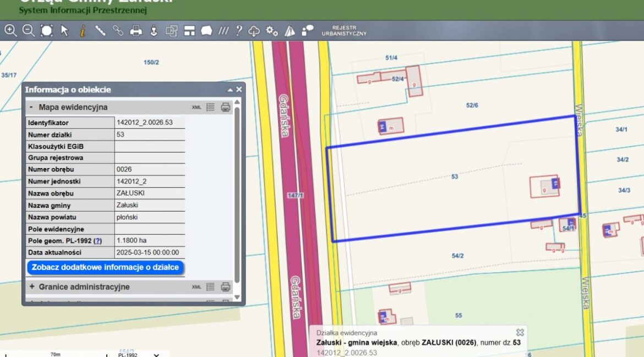Click parcel label 34/1 on the map
The width and height of the screenshot is (644, 357).
[621, 129]
